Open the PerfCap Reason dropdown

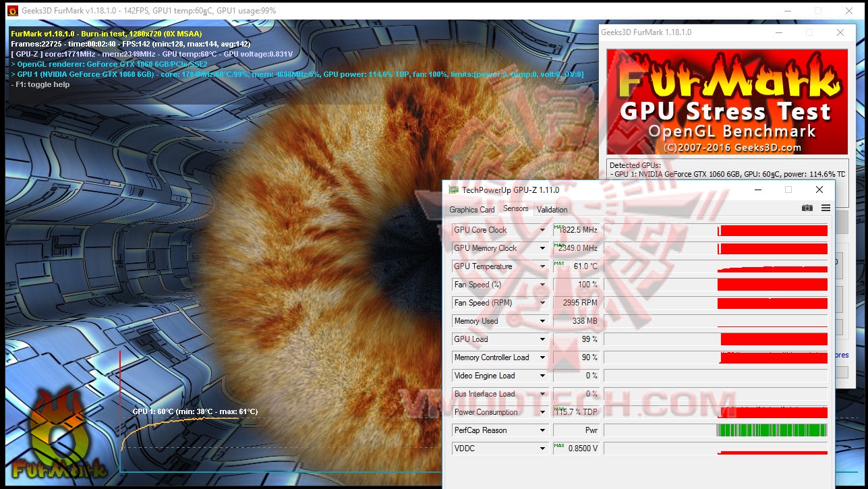click(544, 430)
